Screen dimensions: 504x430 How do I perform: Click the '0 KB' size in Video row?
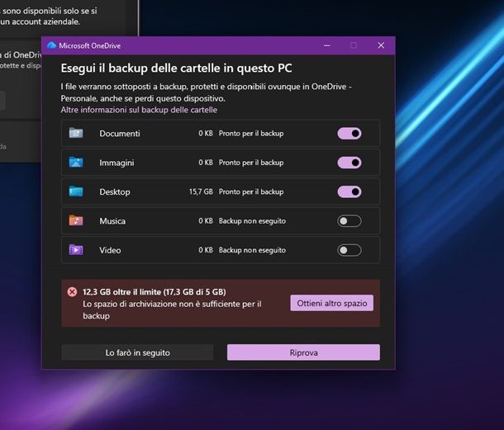[x=206, y=250]
